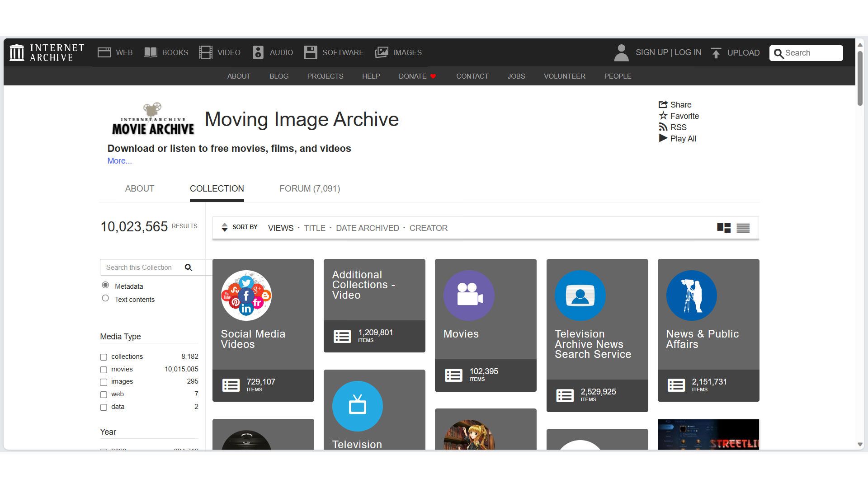Check the collections media type filter
868x488 pixels.
coord(104,357)
